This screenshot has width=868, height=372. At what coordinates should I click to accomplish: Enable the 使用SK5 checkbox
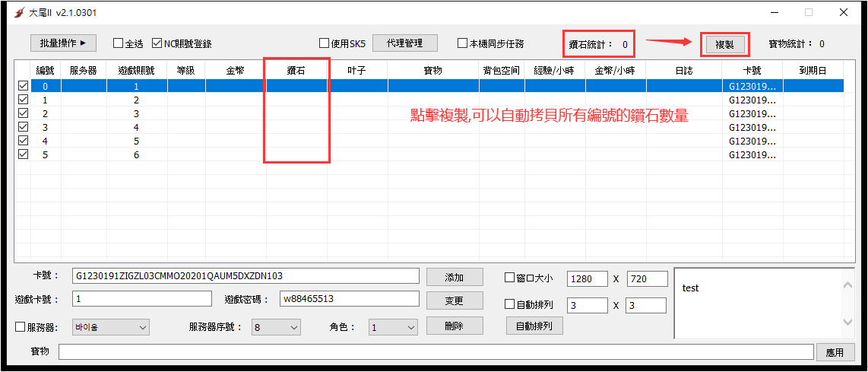324,44
